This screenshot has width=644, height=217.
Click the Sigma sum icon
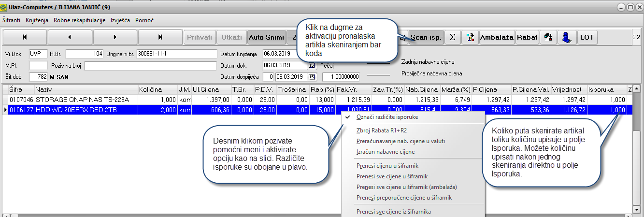tap(452, 37)
